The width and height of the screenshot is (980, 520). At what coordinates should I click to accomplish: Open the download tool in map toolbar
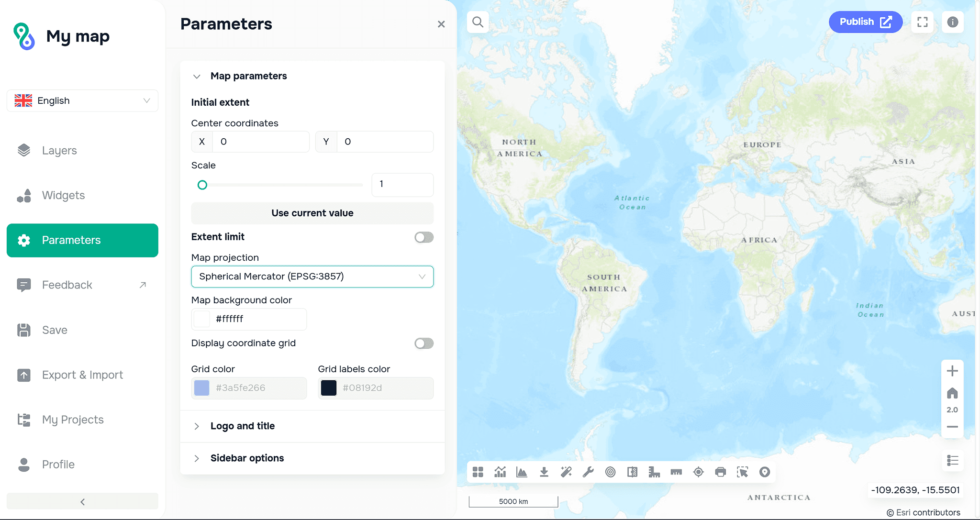[544, 472]
